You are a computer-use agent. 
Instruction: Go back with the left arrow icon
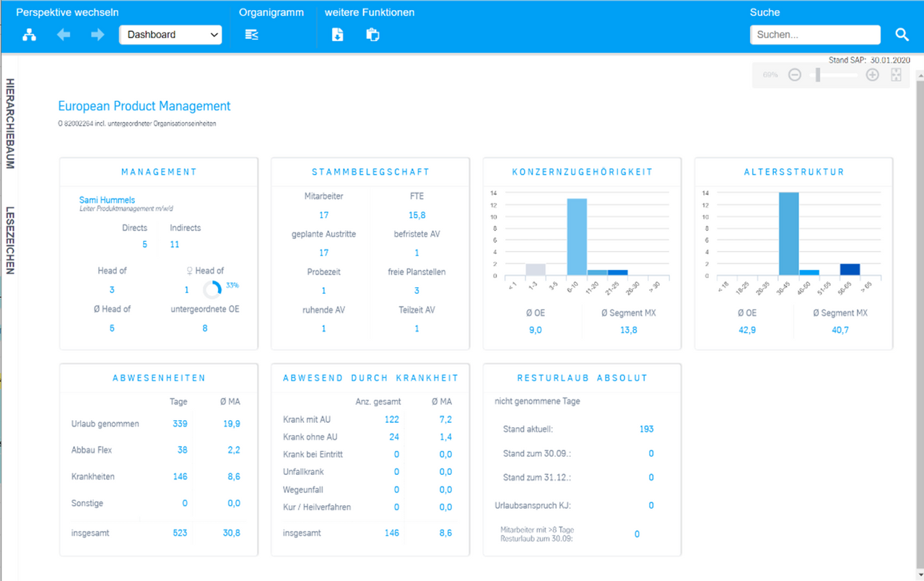[64, 35]
